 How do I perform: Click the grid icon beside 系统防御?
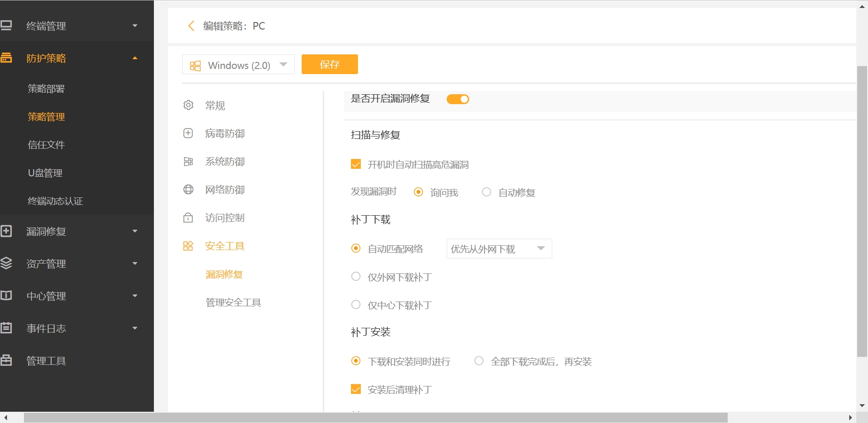pyautogui.click(x=188, y=161)
